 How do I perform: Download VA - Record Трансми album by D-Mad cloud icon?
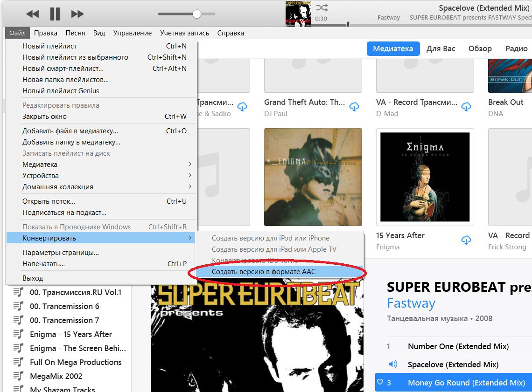466,107
